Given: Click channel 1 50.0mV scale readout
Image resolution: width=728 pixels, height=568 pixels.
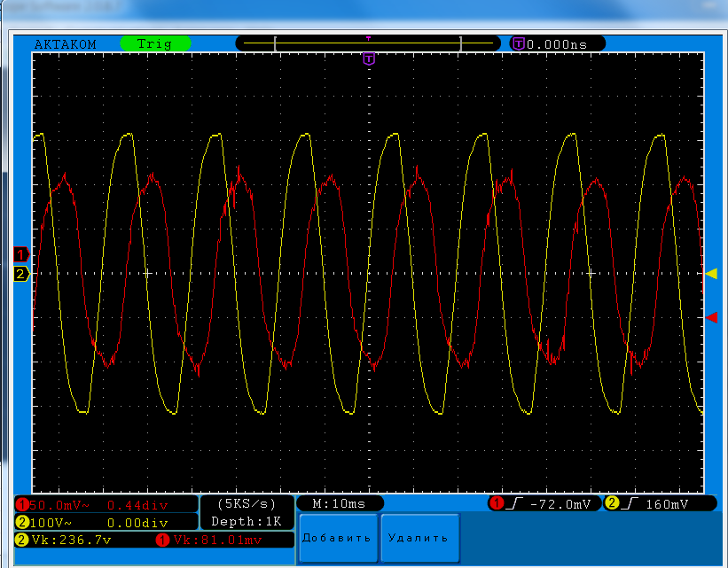Looking at the screenshot, I should tap(59, 505).
